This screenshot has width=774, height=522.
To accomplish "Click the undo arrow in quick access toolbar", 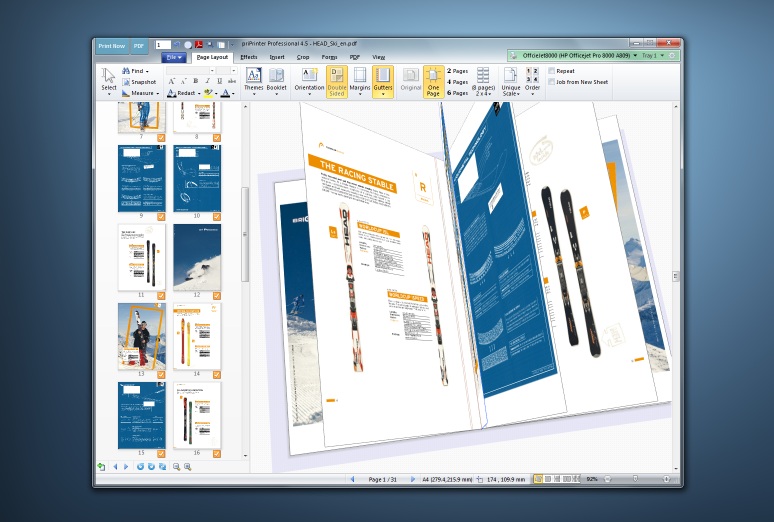I will pyautogui.click(x=177, y=45).
